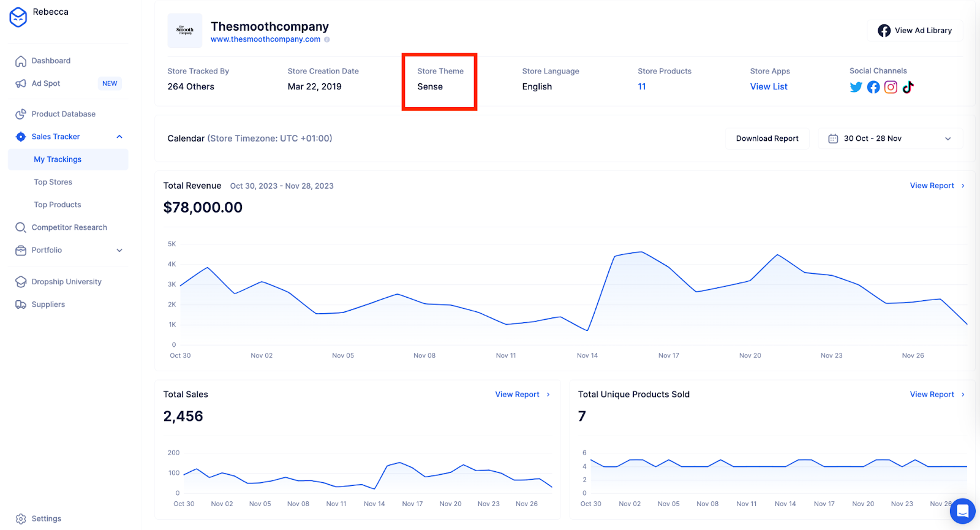Expand the Portfolio menu chevron
The height and width of the screenshot is (530, 980).
[x=119, y=250]
